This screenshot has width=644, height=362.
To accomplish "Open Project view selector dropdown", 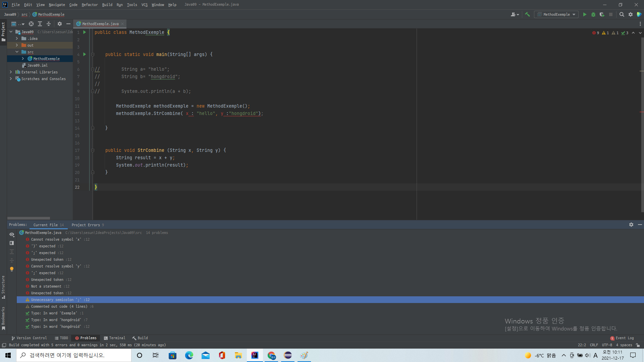I will tap(18, 24).
